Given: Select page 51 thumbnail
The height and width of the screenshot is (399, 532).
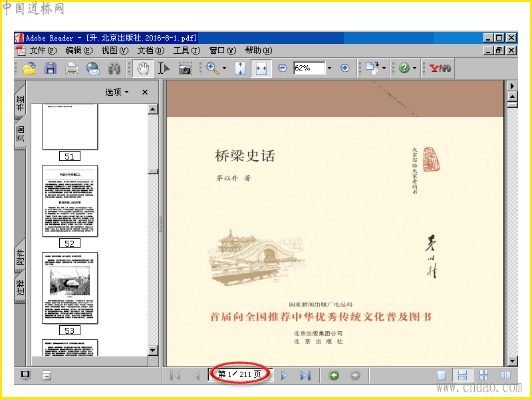Looking at the screenshot, I should (x=70, y=126).
